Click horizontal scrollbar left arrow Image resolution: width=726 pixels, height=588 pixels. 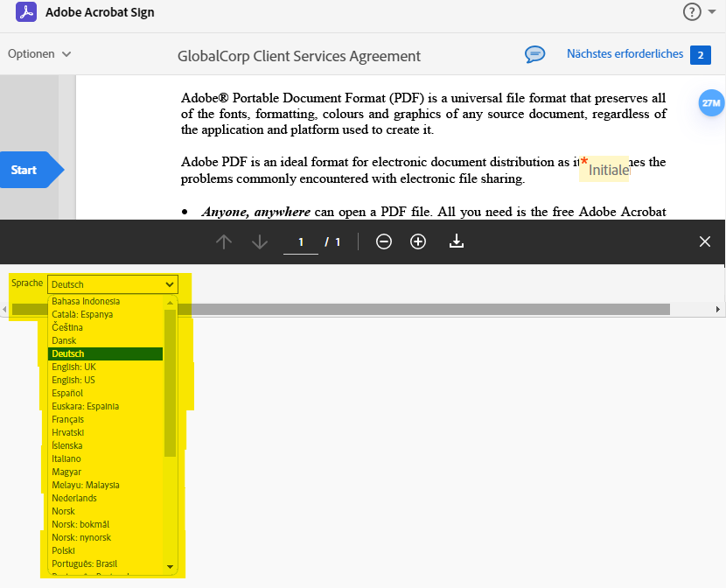point(4,309)
